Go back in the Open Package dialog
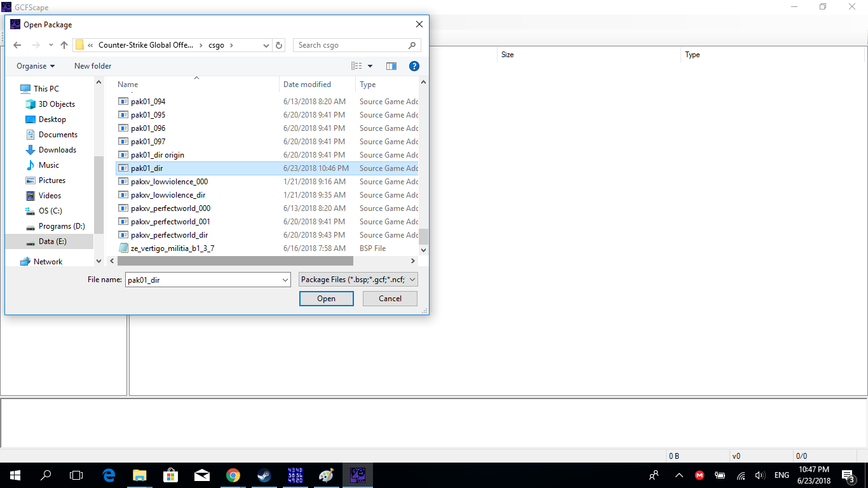 17,45
